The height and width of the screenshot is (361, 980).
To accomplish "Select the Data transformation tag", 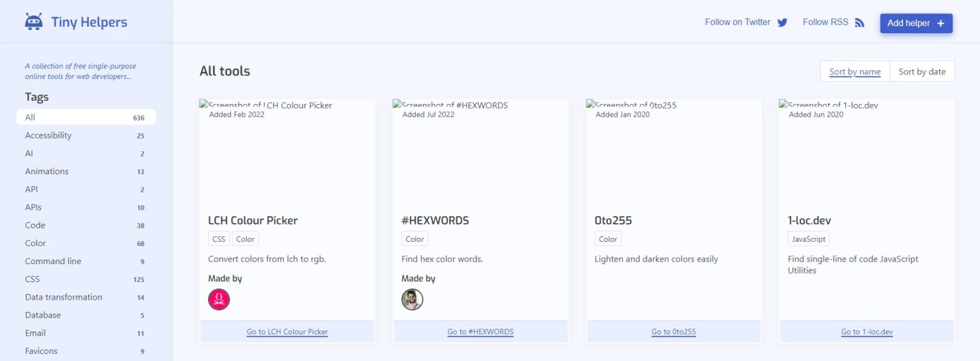I will 64,297.
